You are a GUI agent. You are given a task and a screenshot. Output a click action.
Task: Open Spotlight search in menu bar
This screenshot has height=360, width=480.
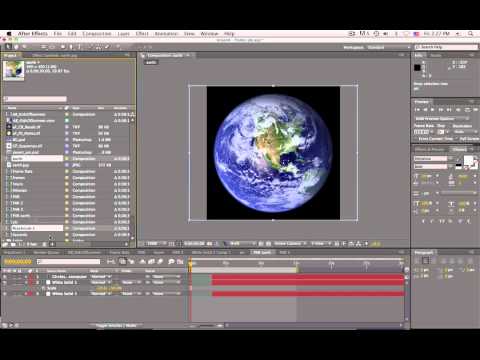(471, 34)
